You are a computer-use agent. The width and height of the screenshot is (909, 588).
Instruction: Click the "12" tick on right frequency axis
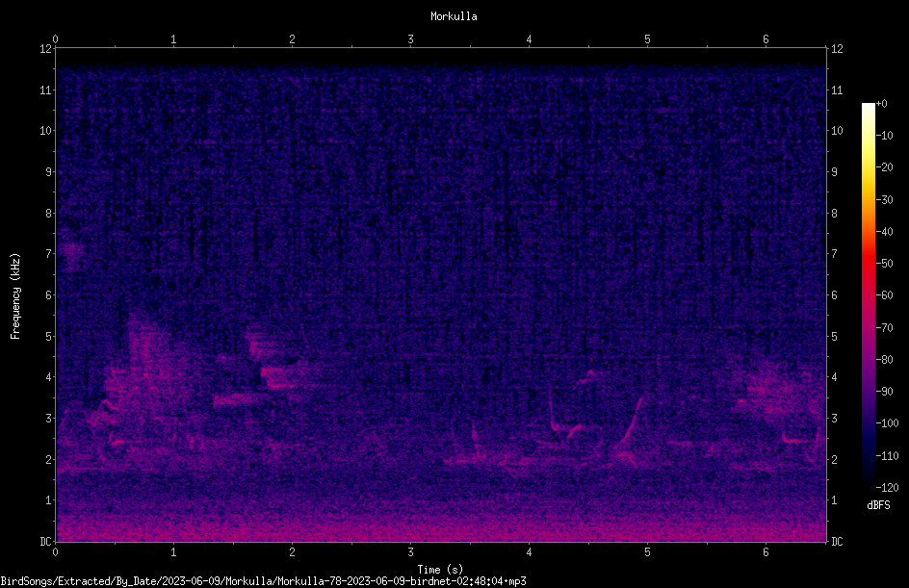(837, 49)
